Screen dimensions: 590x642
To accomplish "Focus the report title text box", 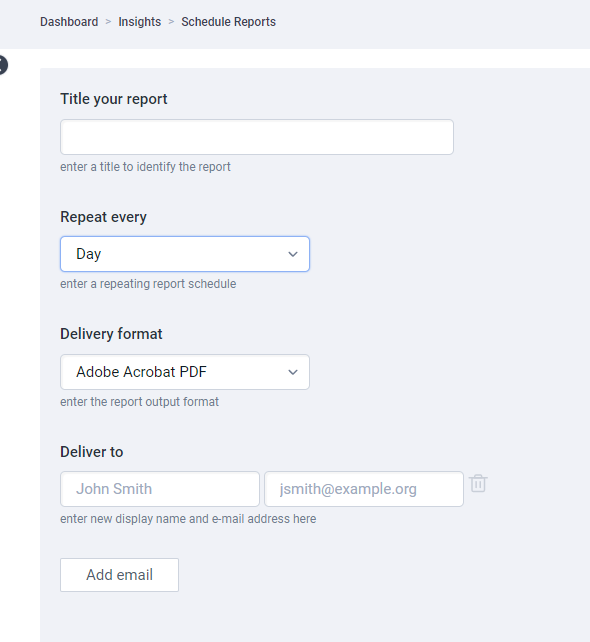I will pos(257,137).
